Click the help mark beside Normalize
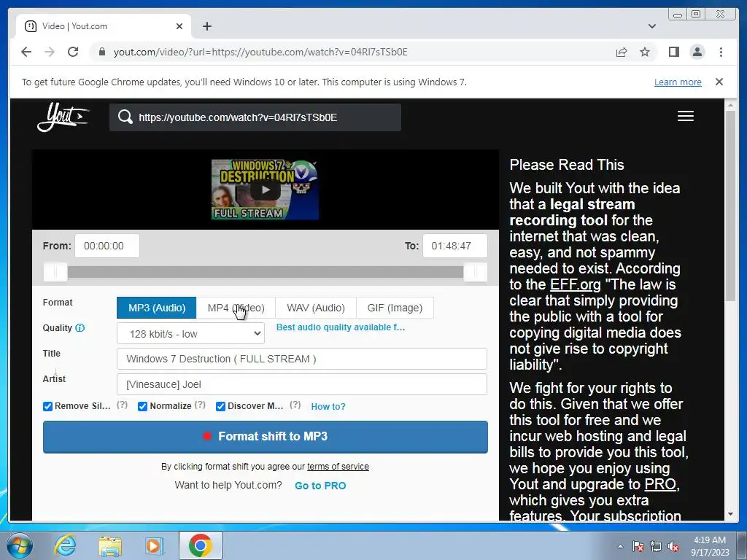This screenshot has height=560, width=747. 200,405
